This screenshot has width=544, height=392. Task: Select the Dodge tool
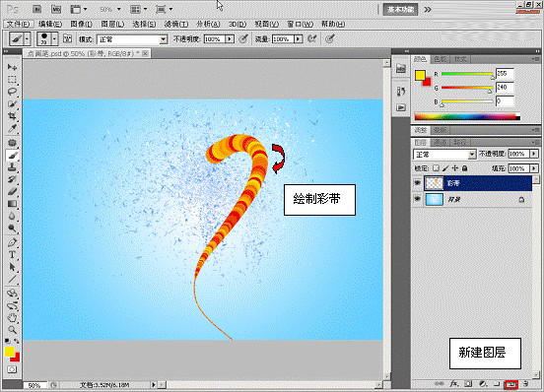12,229
